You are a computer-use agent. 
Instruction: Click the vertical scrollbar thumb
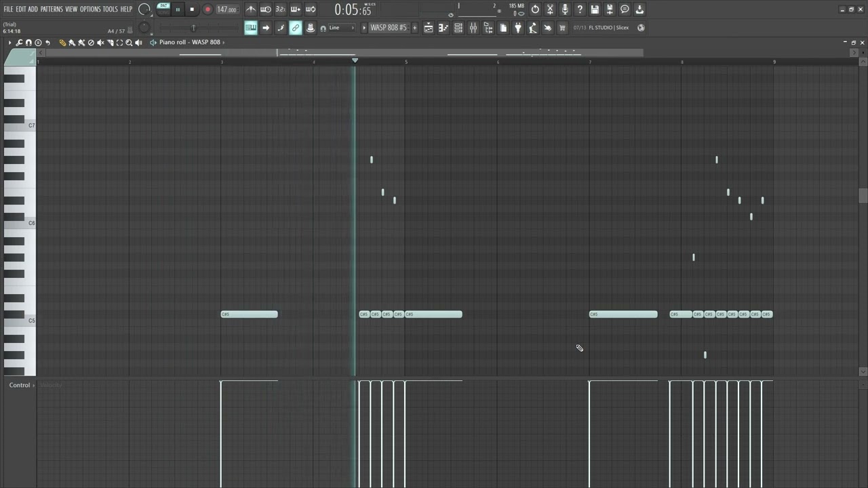(x=863, y=195)
